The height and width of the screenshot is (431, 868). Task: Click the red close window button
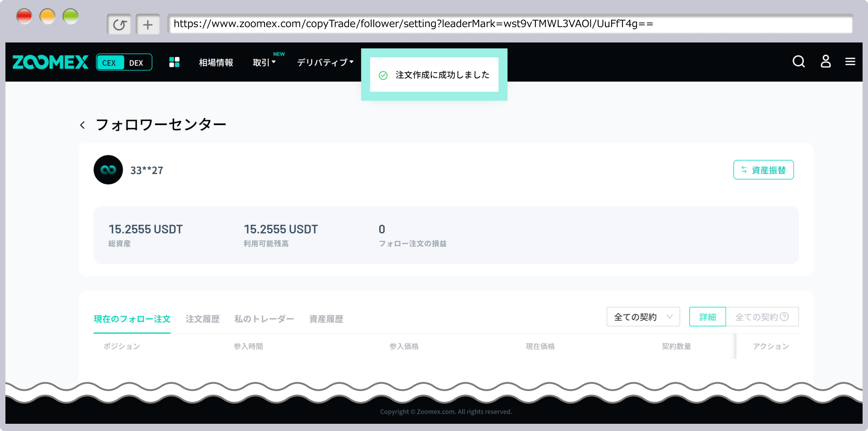[x=24, y=17]
